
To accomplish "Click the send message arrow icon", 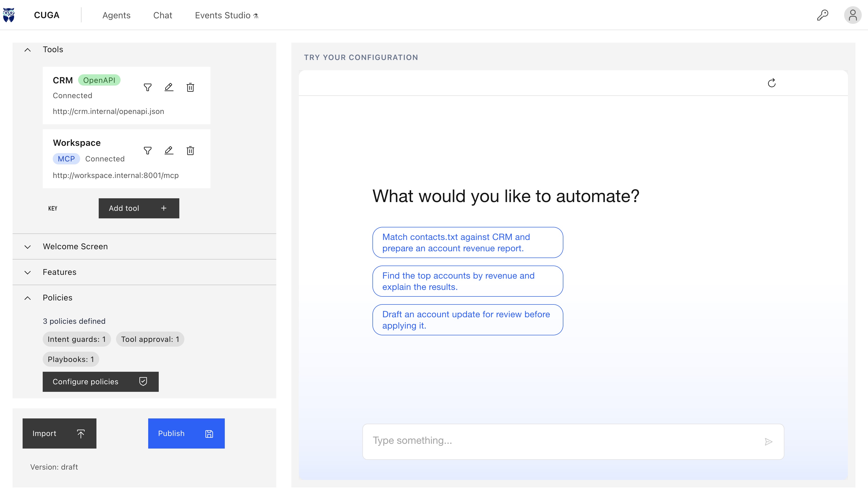I will (768, 442).
